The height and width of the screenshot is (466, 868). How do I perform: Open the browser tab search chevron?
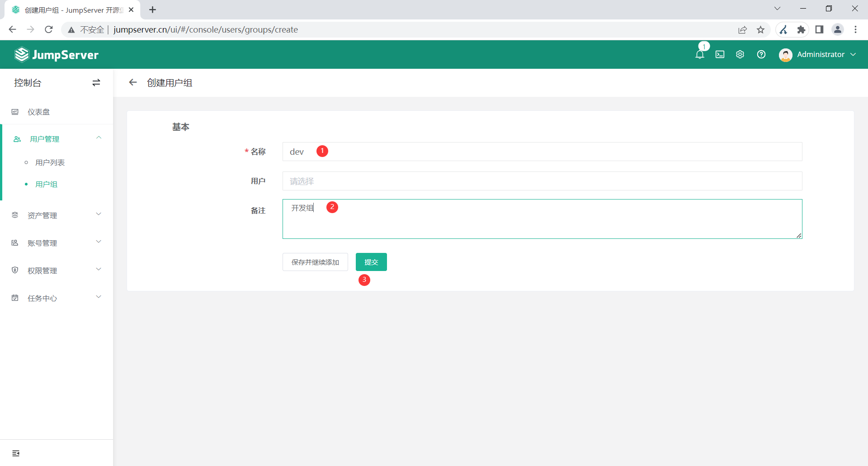pos(777,9)
